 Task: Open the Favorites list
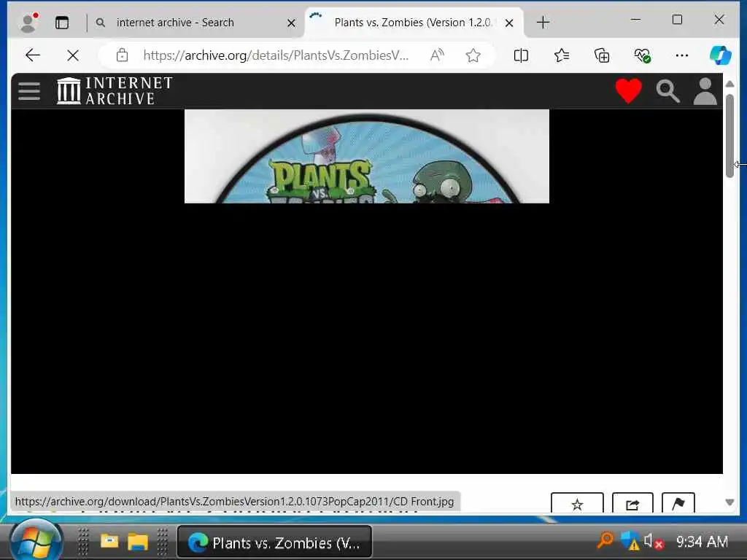(562, 55)
